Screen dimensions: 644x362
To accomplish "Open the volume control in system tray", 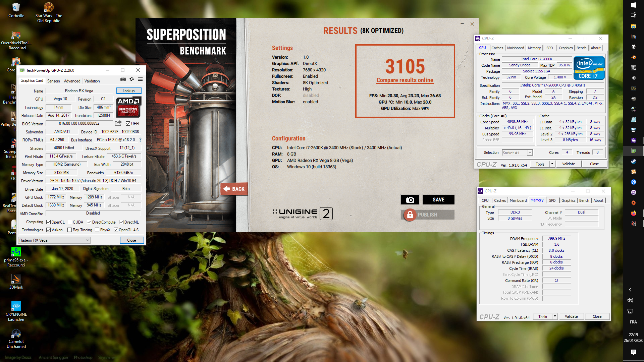I will click(630, 300).
